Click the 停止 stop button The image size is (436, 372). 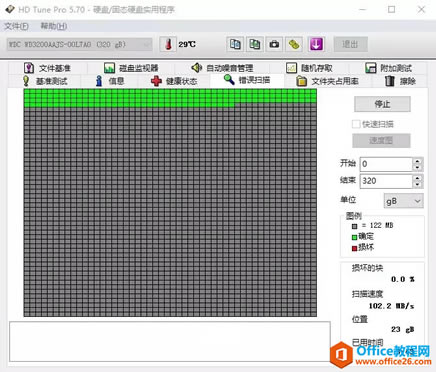[x=382, y=104]
